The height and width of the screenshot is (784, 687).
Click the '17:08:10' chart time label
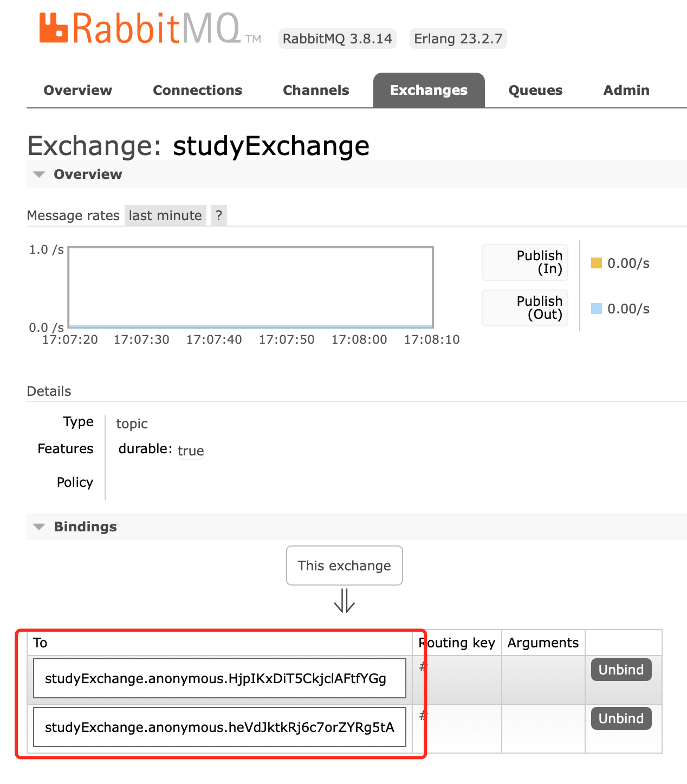(432, 339)
